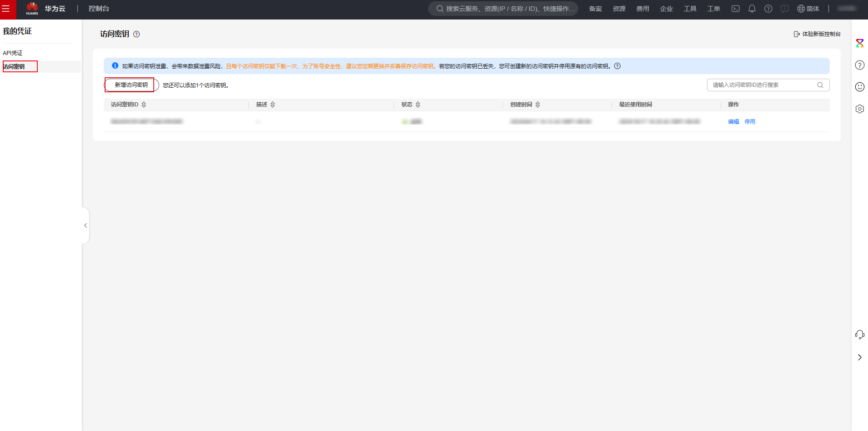Expand the right side toolbar arrow

[x=859, y=357]
